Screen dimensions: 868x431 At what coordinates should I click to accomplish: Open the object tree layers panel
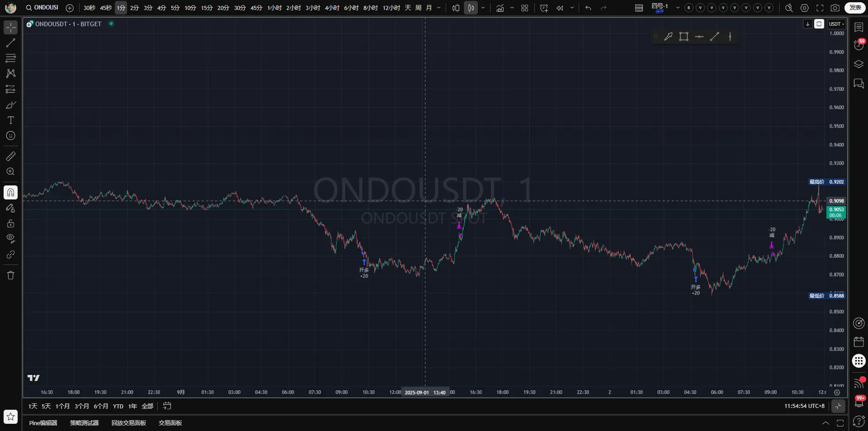tap(859, 64)
